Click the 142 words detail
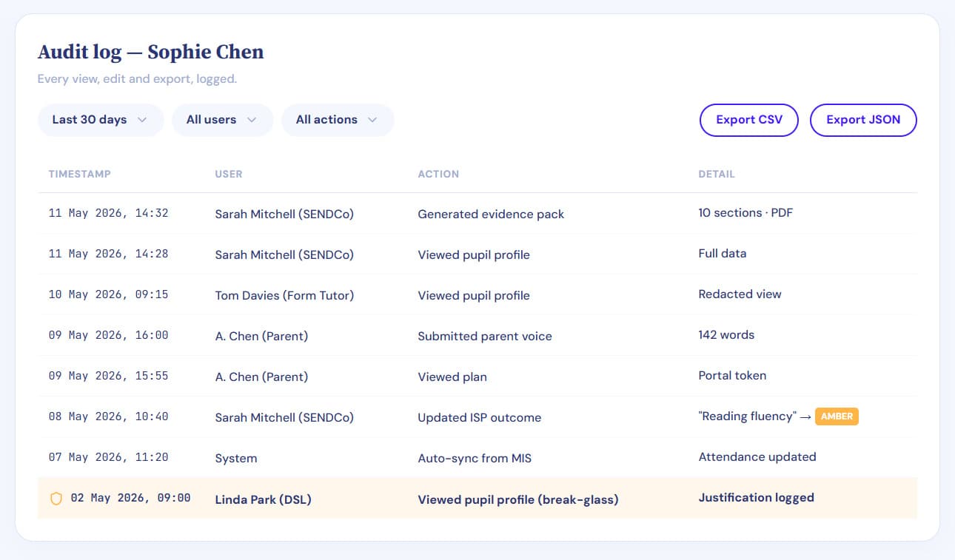955x560 pixels. click(726, 334)
